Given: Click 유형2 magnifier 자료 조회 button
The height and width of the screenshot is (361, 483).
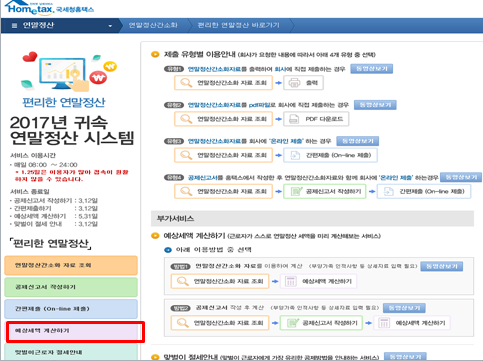Looking at the screenshot, I should pyautogui.click(x=223, y=119).
